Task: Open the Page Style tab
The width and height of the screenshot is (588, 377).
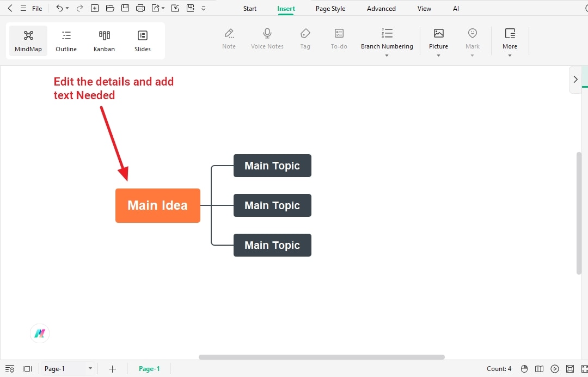Action: (x=330, y=9)
